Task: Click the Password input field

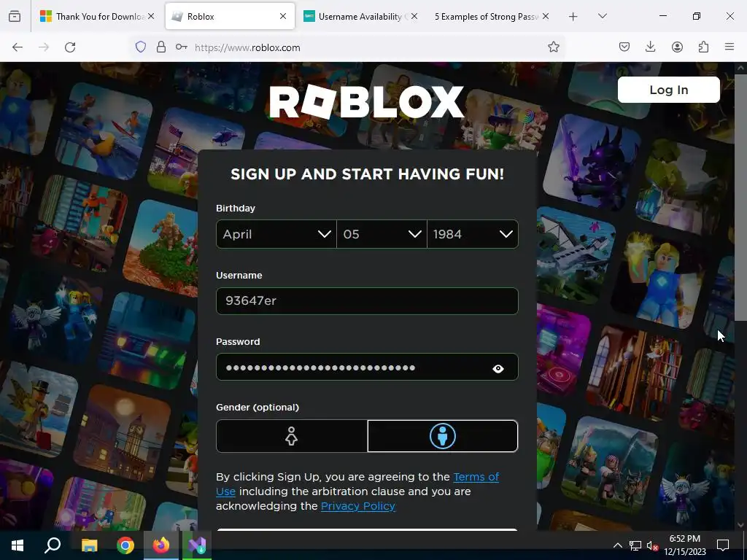Action: [367, 367]
